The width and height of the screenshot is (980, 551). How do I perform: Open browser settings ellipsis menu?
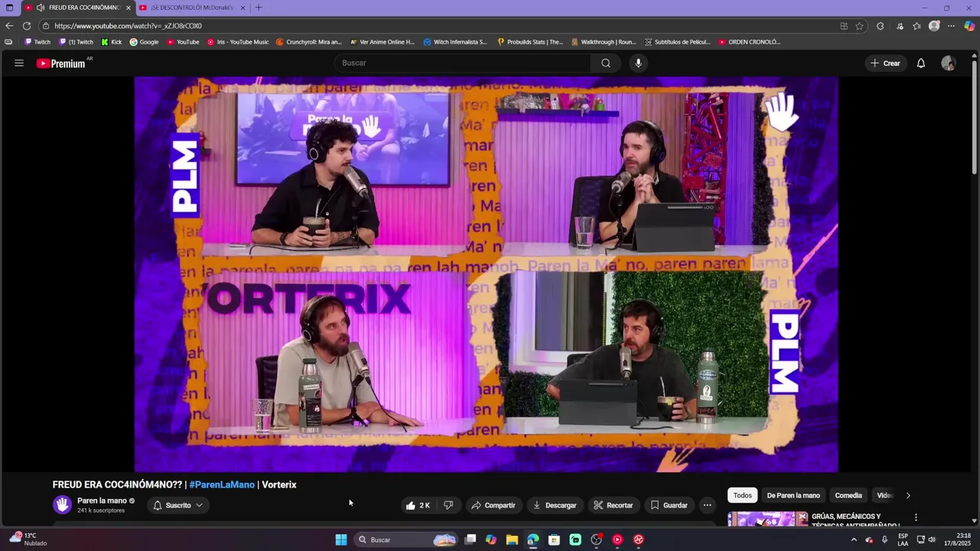pyautogui.click(x=952, y=26)
